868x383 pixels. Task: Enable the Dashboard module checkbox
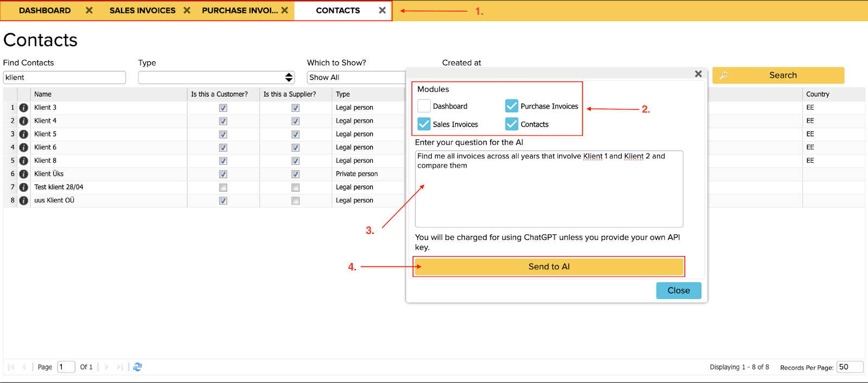[x=424, y=106]
